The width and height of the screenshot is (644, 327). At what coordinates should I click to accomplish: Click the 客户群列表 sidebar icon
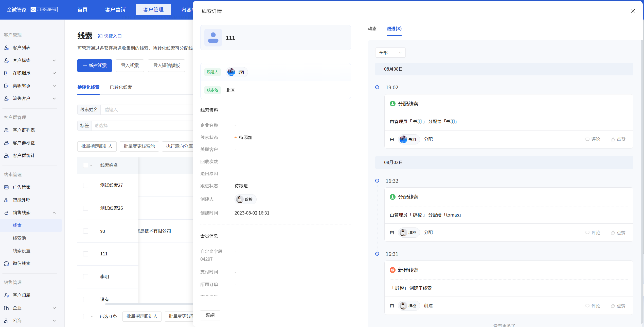pos(7,130)
